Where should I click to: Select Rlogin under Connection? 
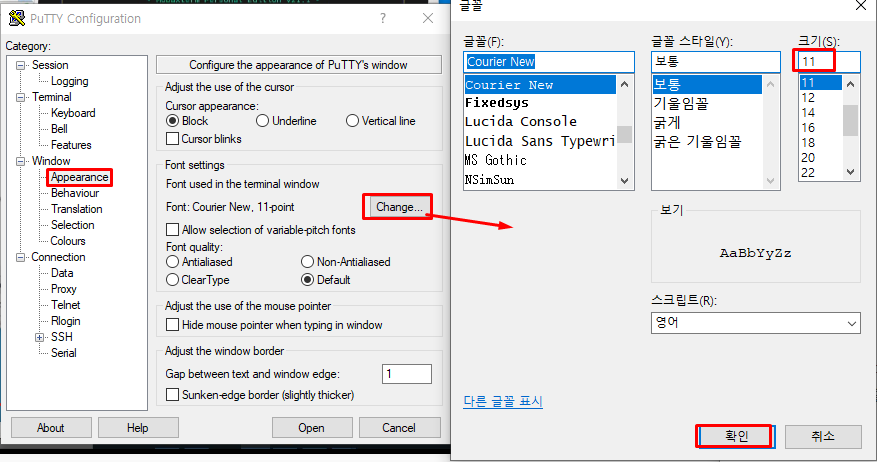point(65,321)
